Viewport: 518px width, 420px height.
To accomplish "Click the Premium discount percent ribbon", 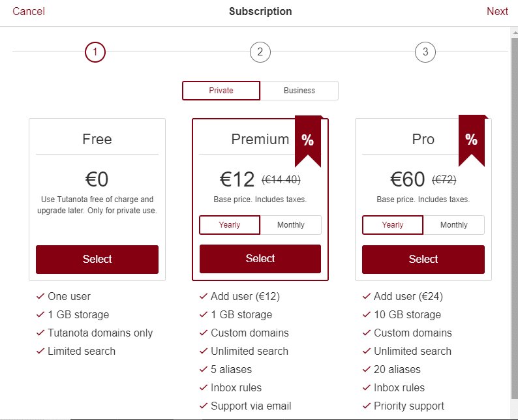I will [307, 140].
